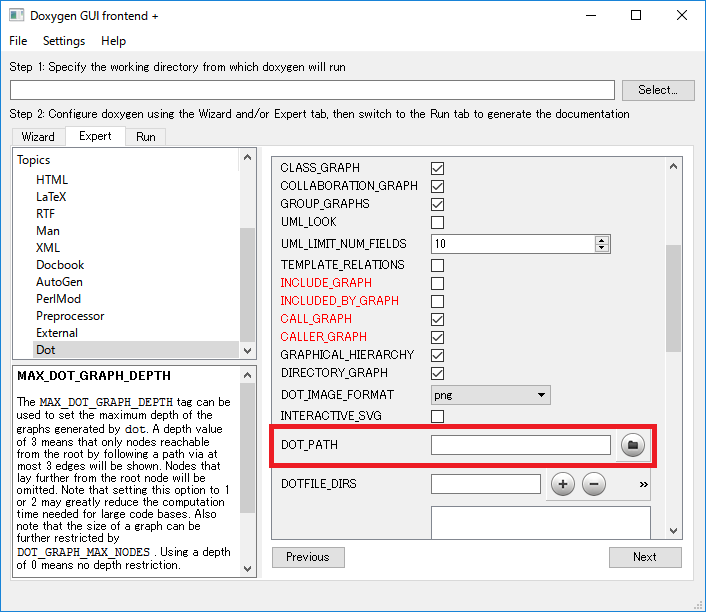Select the Preprocessor topic
Screen dimensions: 706x612
[x=70, y=316]
